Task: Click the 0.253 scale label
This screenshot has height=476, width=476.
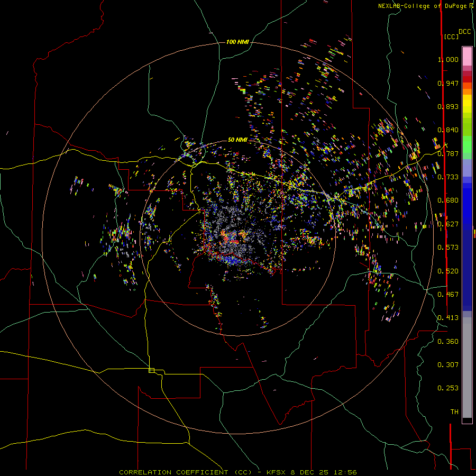Action: coord(448,388)
